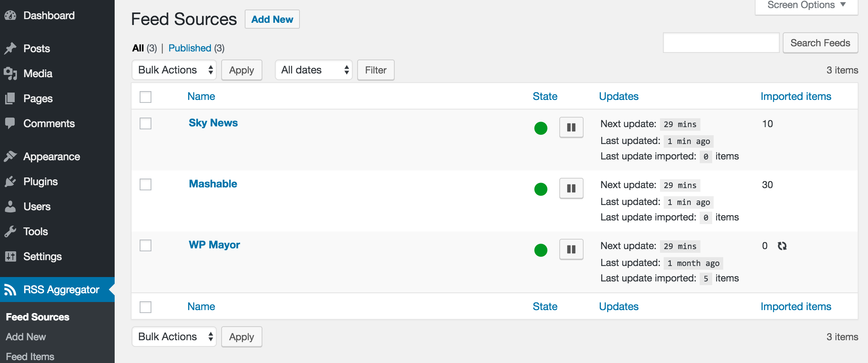
Task: Pause the Sky News feed
Action: [x=571, y=127]
